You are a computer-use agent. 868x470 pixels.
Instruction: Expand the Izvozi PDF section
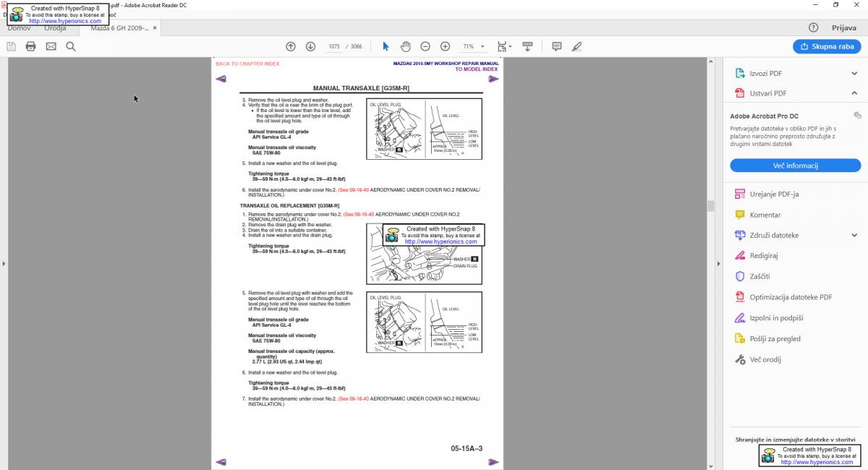click(x=854, y=73)
